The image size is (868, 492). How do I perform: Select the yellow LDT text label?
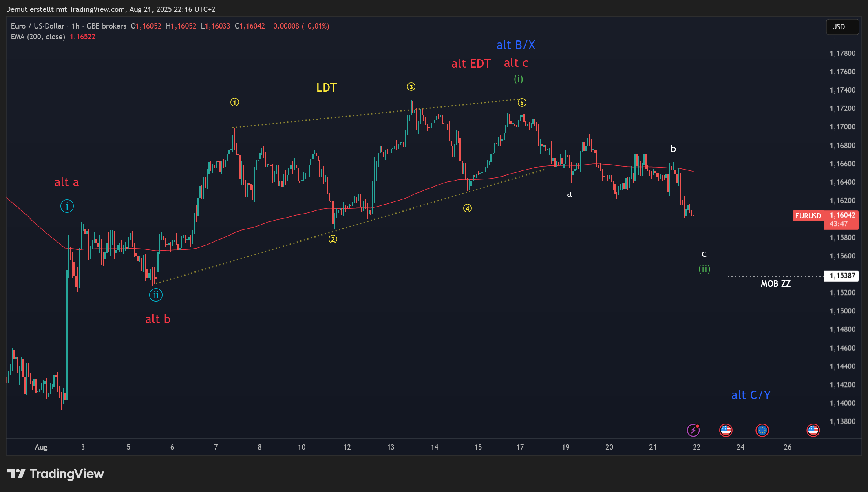[327, 88]
